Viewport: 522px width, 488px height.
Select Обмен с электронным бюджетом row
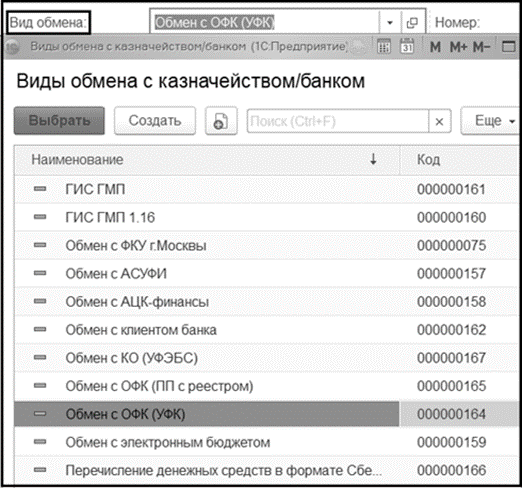click(x=266, y=442)
